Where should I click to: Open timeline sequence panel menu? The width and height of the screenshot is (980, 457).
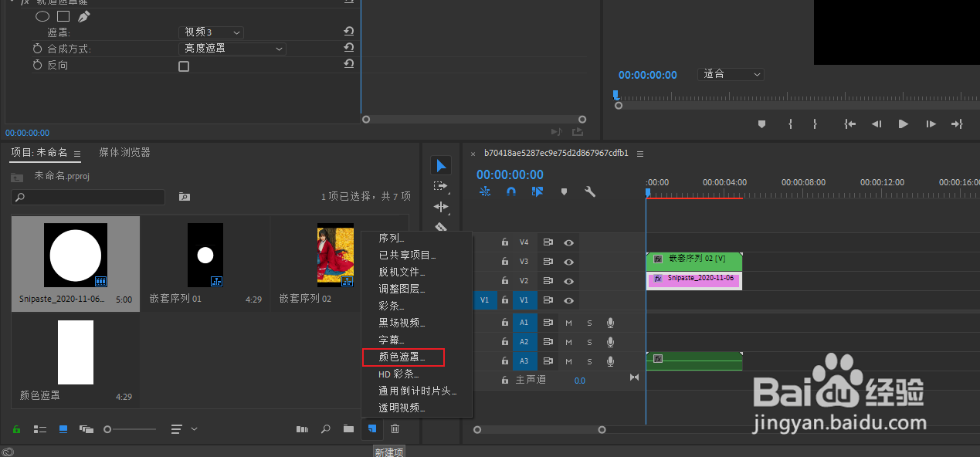640,154
